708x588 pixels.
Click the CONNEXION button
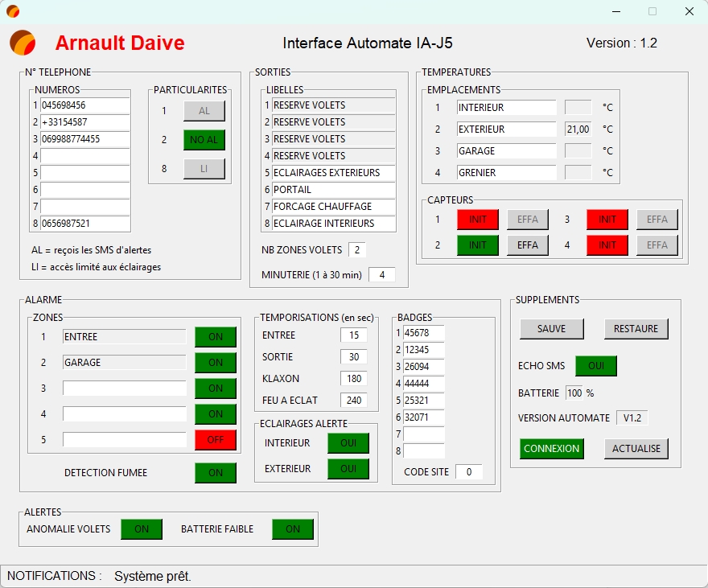[x=552, y=449]
